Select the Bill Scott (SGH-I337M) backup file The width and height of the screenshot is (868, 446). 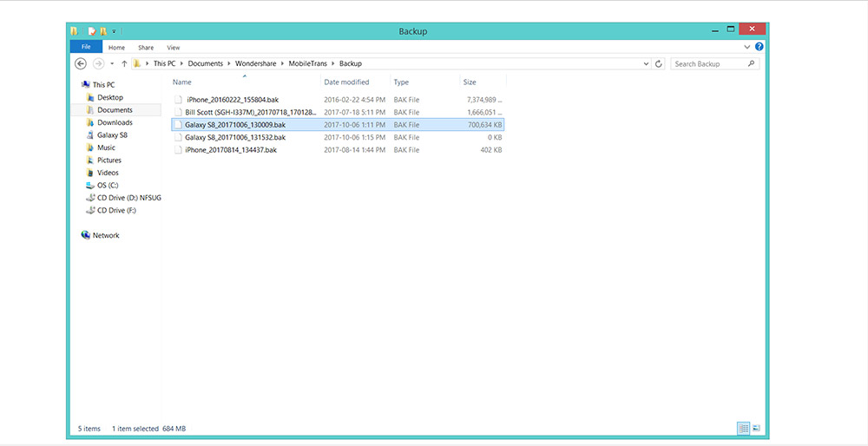[x=338, y=112]
